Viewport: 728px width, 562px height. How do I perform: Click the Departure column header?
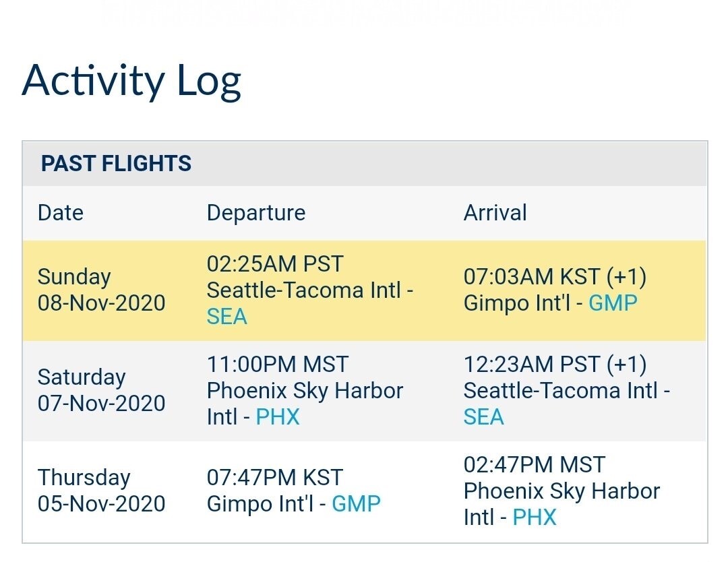pos(256,213)
